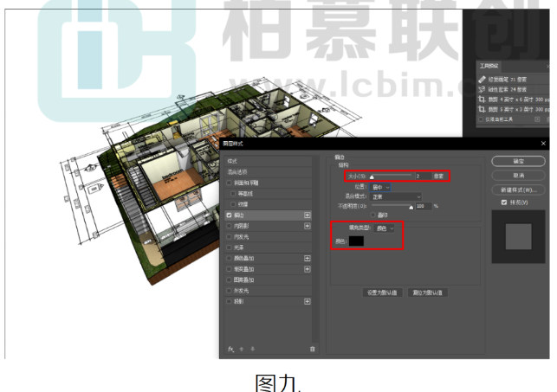Click the 新建样式(W)... button
Screen dimensions: 557x392
point(518,190)
